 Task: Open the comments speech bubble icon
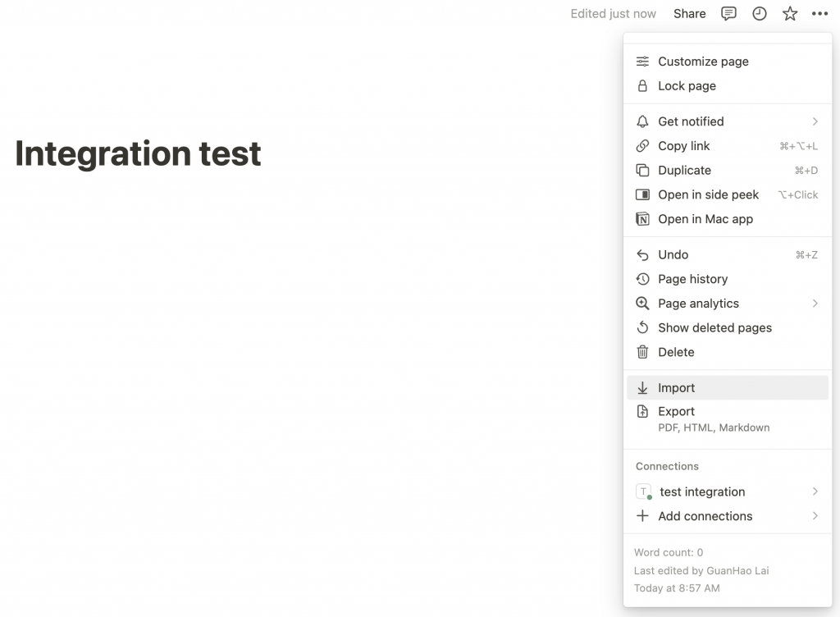(728, 13)
